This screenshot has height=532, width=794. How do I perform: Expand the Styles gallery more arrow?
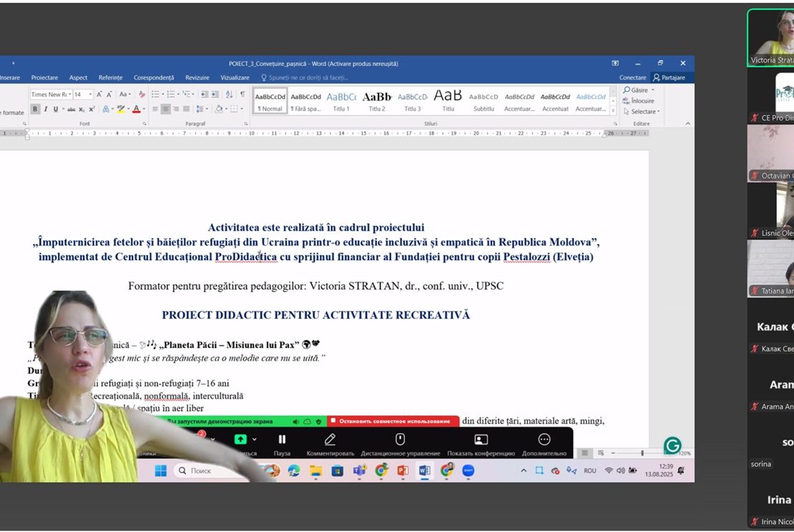click(x=613, y=111)
